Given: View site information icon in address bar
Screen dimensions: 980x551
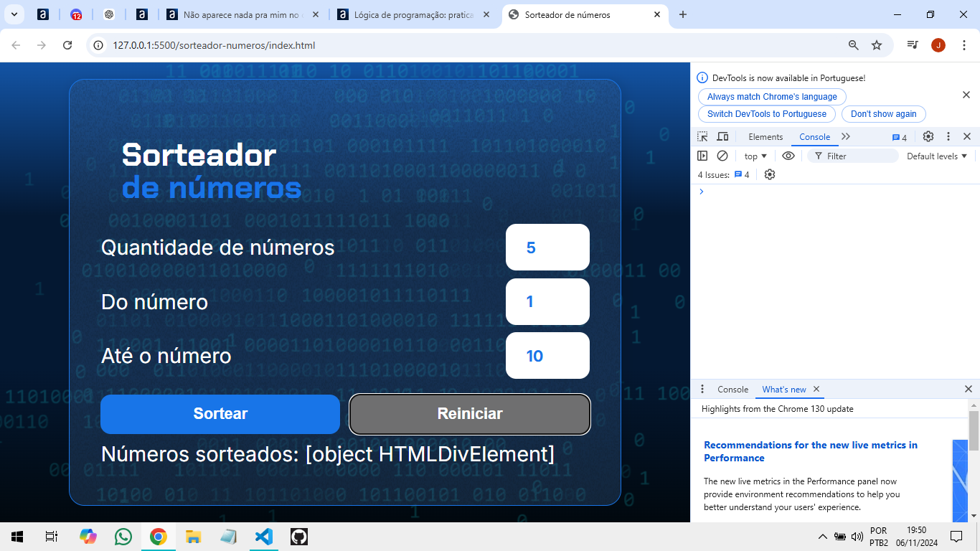Looking at the screenshot, I should (x=99, y=45).
